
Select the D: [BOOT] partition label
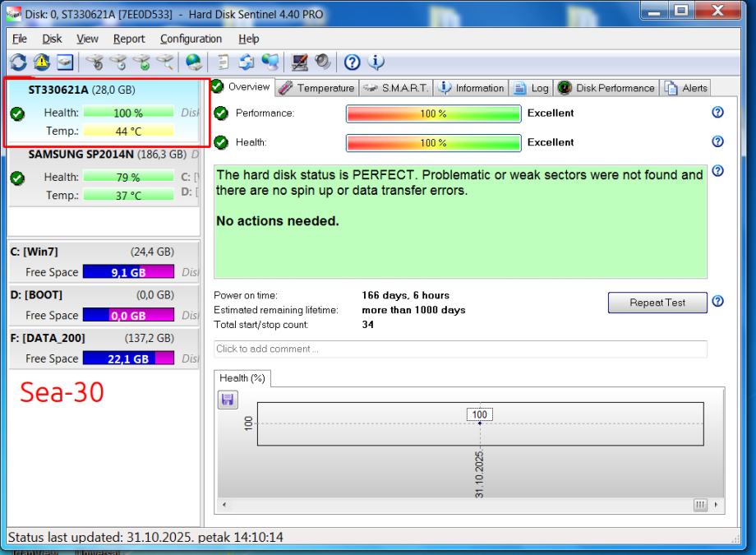pos(37,295)
